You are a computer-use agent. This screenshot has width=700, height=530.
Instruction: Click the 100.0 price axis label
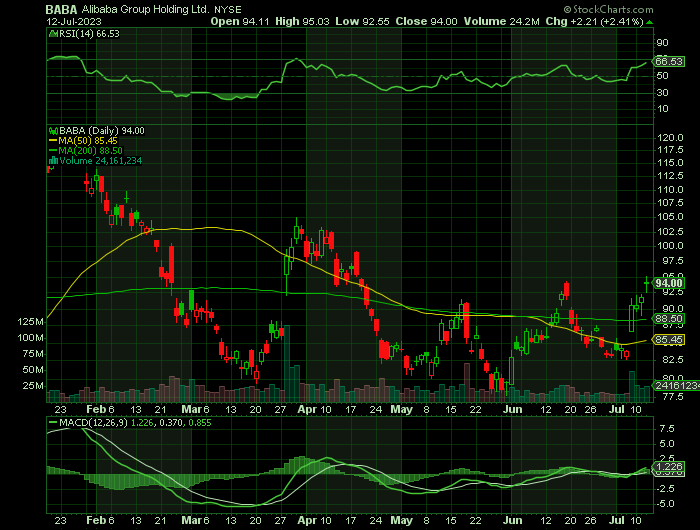pos(671,246)
